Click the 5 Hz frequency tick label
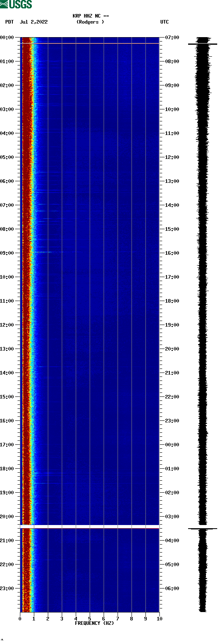Screen dimensions: 220x644 click(90, 619)
